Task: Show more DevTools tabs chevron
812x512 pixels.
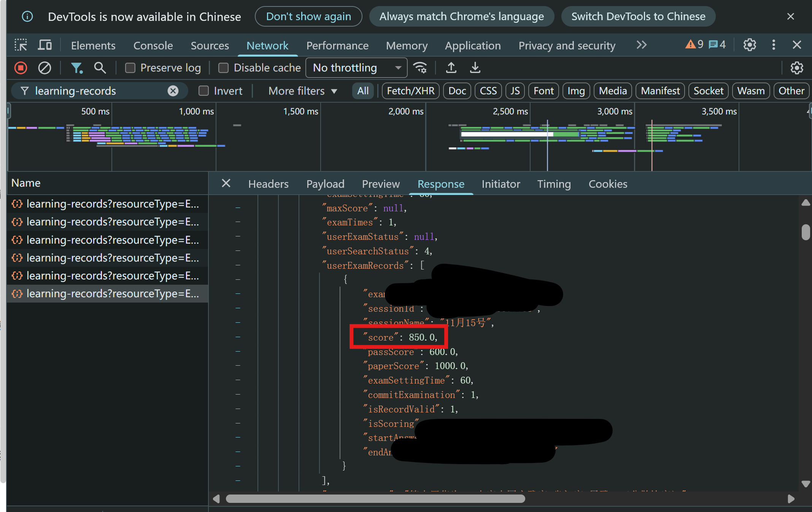Action: click(641, 45)
